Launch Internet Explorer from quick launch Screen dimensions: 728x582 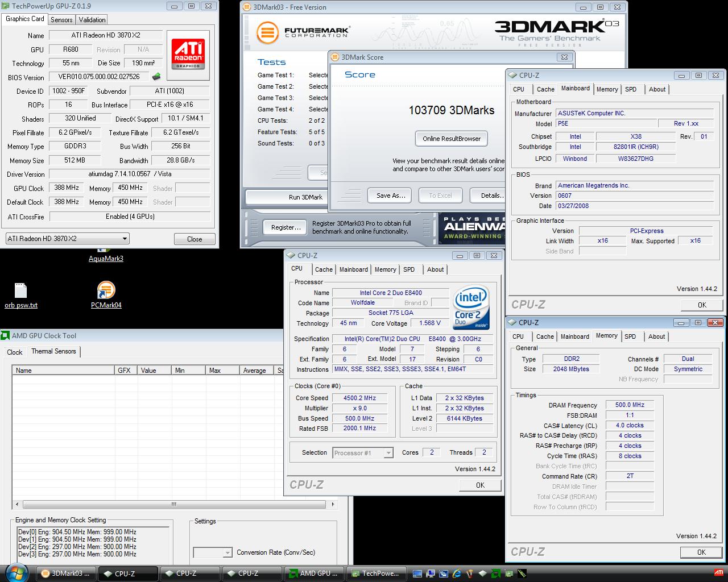[457, 573]
